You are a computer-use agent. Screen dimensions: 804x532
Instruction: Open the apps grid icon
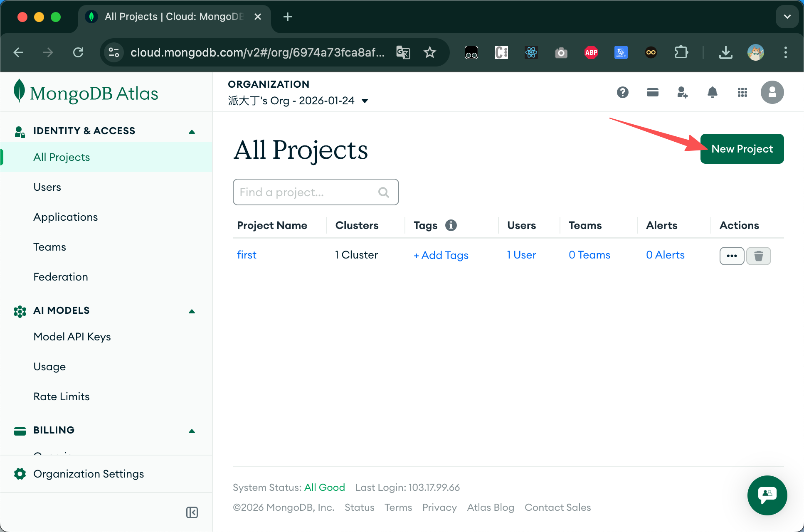pyautogui.click(x=742, y=92)
